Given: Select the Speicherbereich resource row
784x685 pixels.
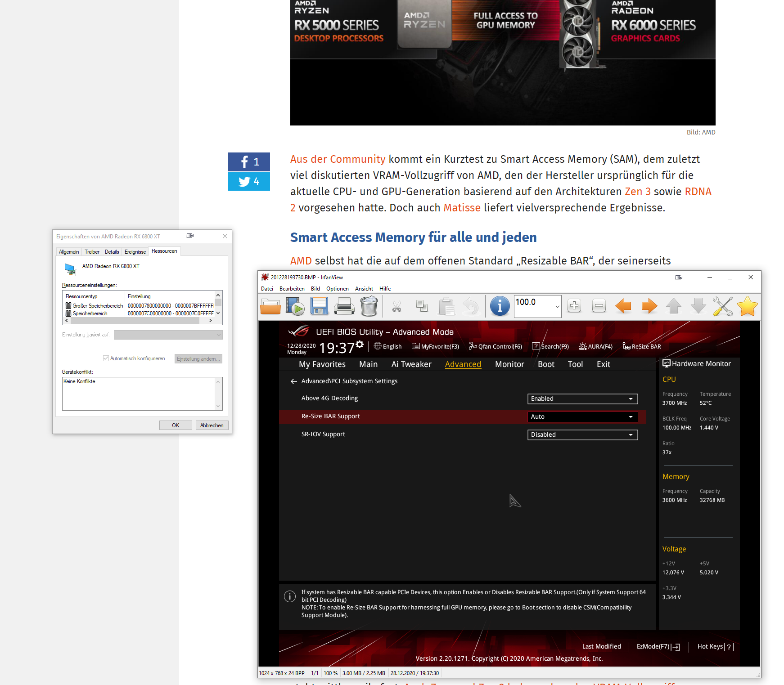Looking at the screenshot, I should (x=140, y=313).
